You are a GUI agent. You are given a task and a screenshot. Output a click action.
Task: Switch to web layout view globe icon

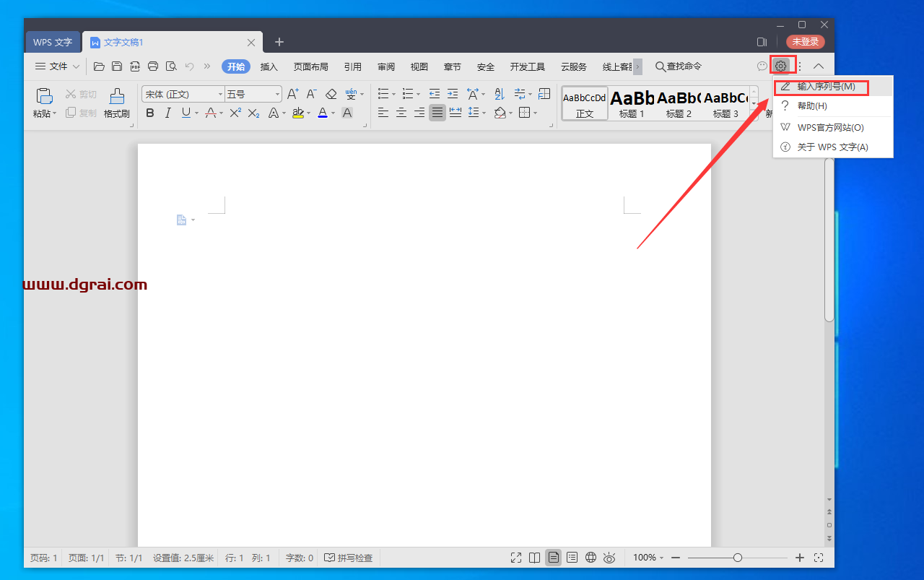point(590,558)
